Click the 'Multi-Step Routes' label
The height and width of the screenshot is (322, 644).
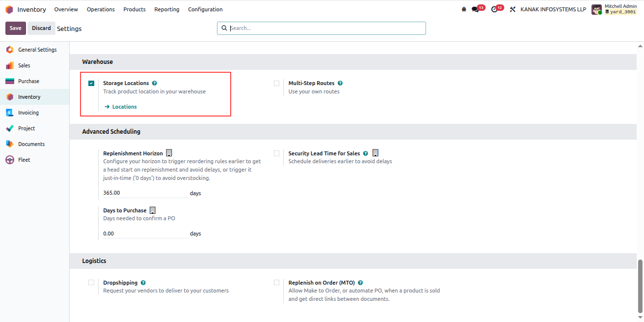point(312,84)
